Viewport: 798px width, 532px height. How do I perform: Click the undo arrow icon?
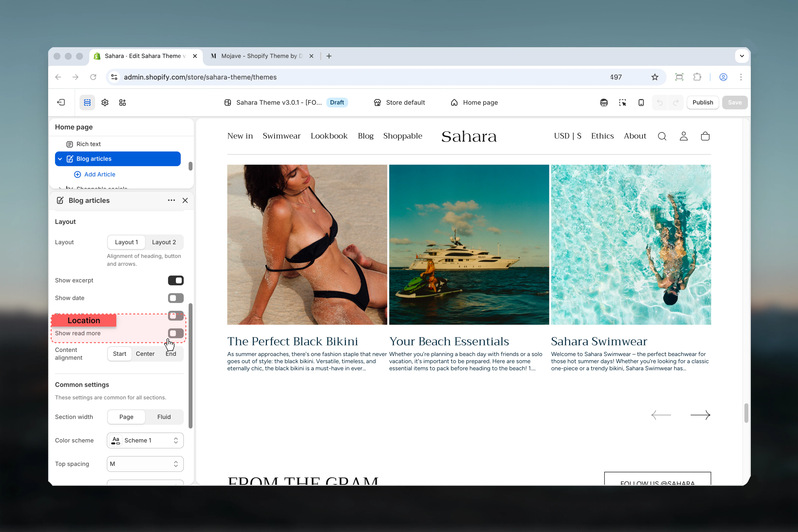[660, 102]
